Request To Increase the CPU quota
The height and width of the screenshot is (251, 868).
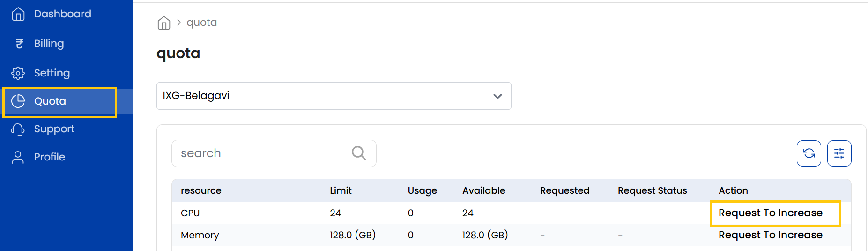[x=770, y=213]
